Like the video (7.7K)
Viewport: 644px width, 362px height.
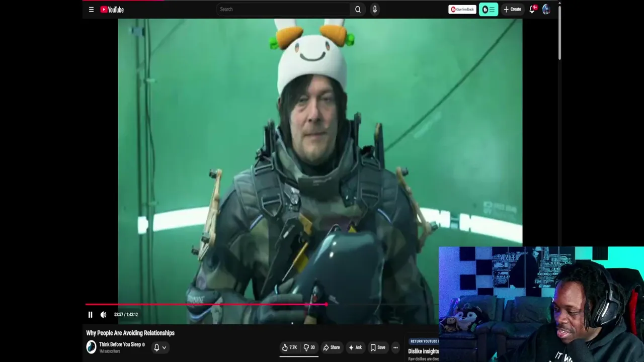(289, 347)
